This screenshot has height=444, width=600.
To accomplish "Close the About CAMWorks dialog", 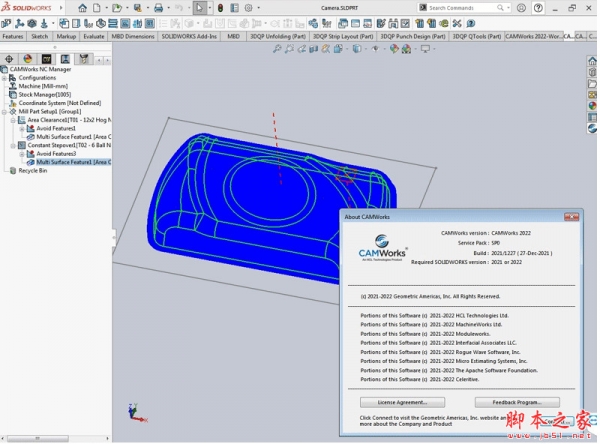I will click(x=571, y=217).
